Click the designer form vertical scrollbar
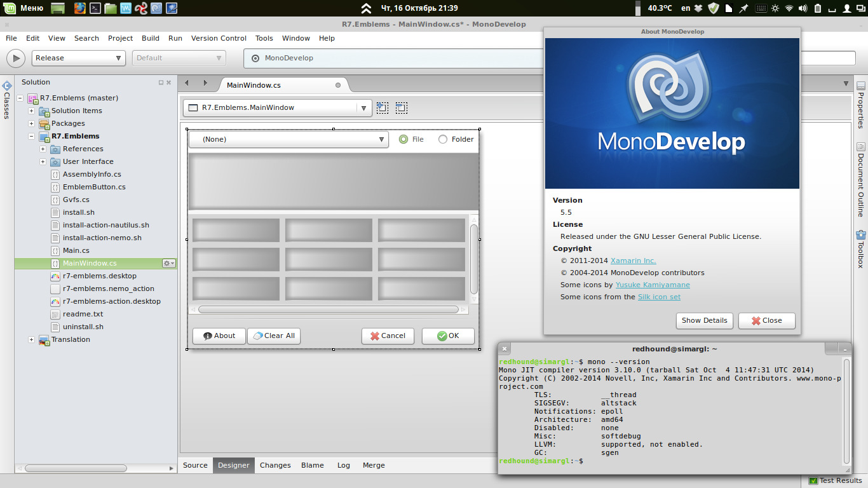Image resolution: width=868 pixels, height=488 pixels. tap(473, 259)
